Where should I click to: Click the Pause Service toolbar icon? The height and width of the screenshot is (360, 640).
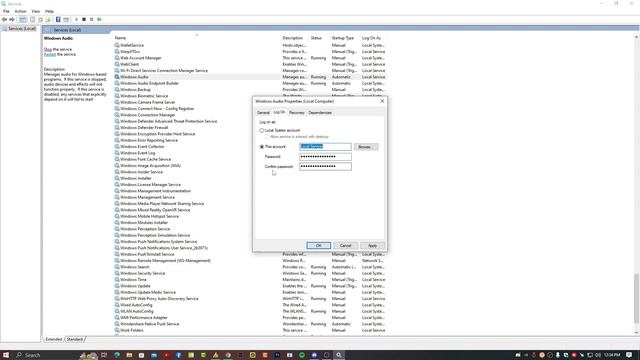click(x=91, y=19)
